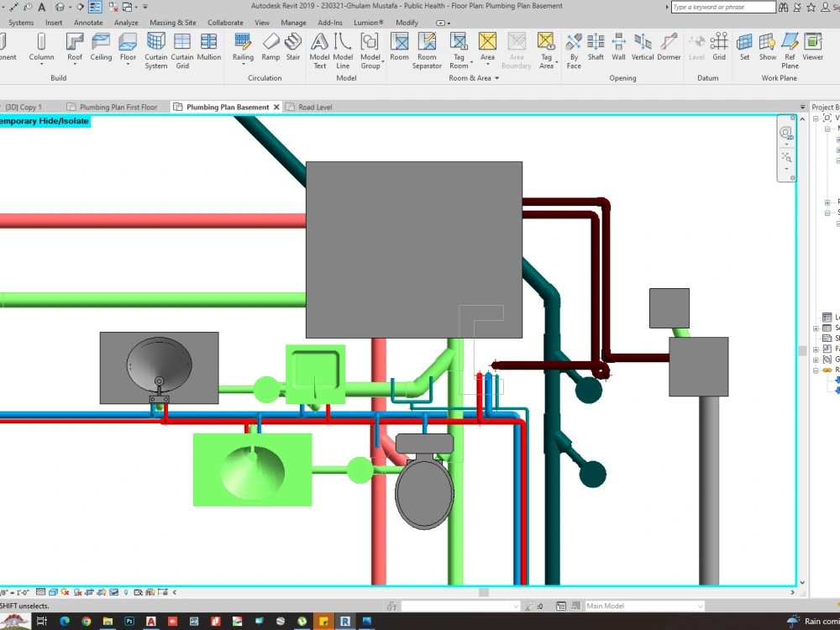Click the Wall opening tool
The width and height of the screenshot is (840, 630).
[618, 47]
